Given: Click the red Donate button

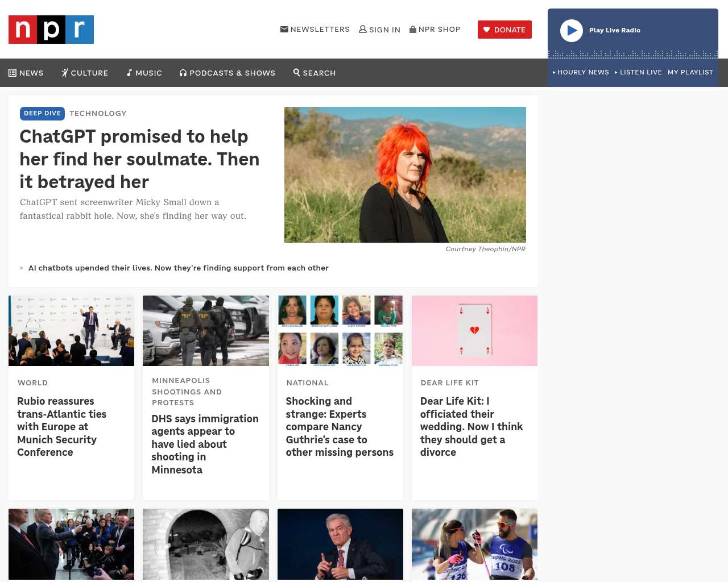Looking at the screenshot, I should [x=504, y=30].
